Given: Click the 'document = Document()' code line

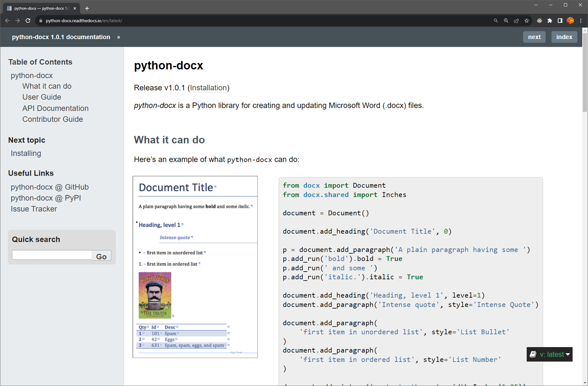Looking at the screenshot, I should click(x=326, y=213).
